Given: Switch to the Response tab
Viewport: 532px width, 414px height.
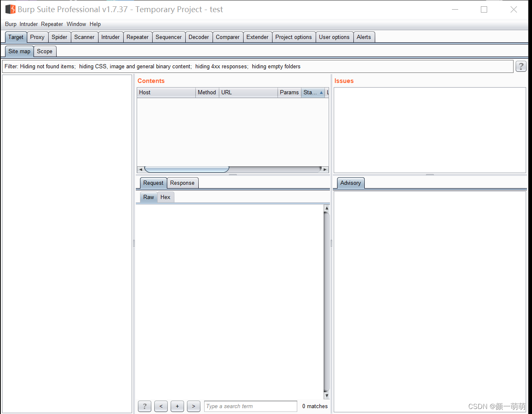Looking at the screenshot, I should [182, 183].
